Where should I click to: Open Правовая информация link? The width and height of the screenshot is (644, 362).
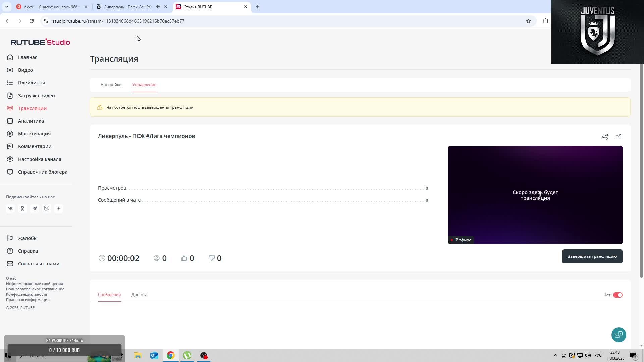point(28,300)
